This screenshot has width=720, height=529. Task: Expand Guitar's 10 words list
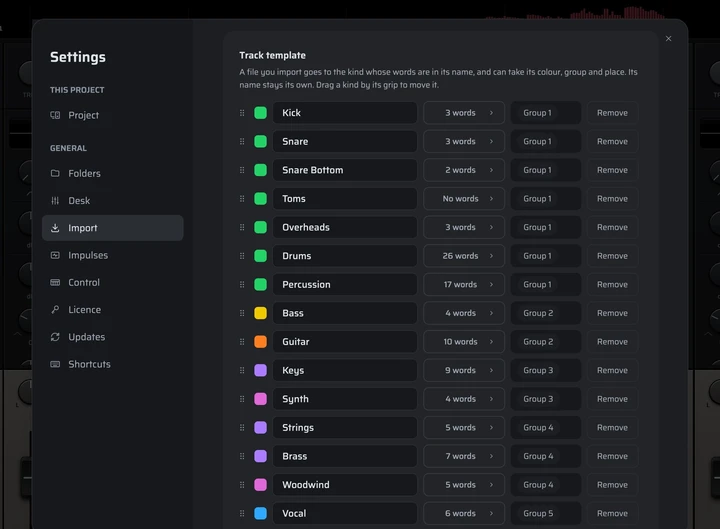[464, 342]
